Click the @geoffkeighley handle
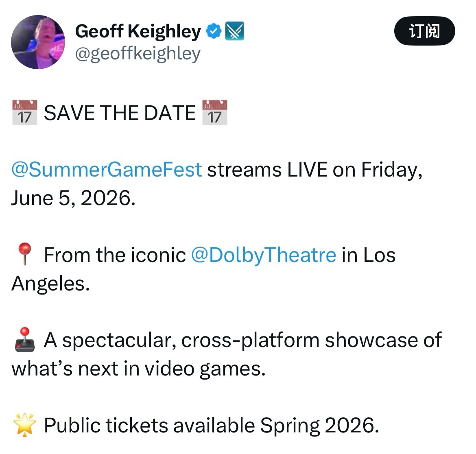476x454 pixels. (x=138, y=53)
